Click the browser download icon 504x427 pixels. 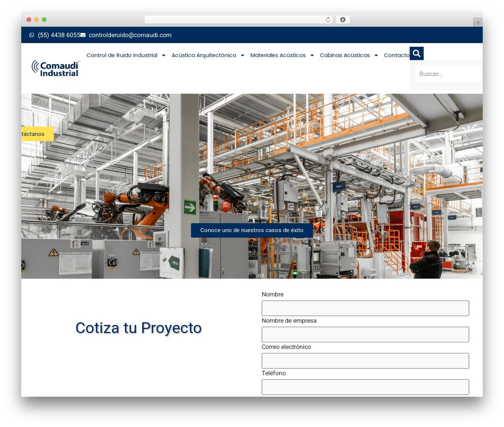[343, 20]
